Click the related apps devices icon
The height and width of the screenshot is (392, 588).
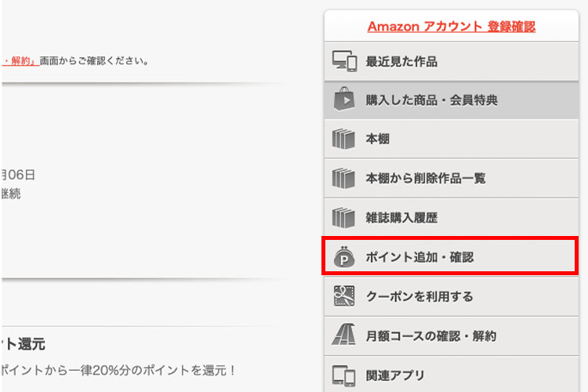click(x=345, y=374)
